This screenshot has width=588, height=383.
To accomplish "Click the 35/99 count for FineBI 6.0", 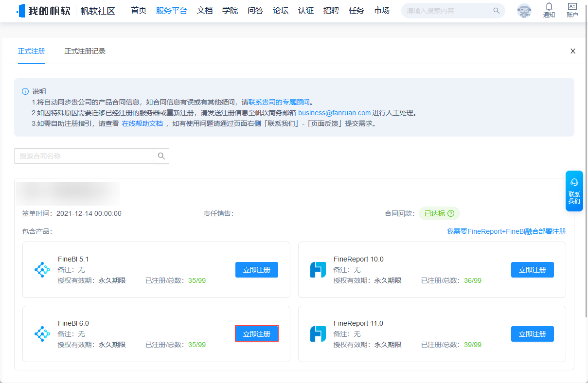I will [x=196, y=345].
